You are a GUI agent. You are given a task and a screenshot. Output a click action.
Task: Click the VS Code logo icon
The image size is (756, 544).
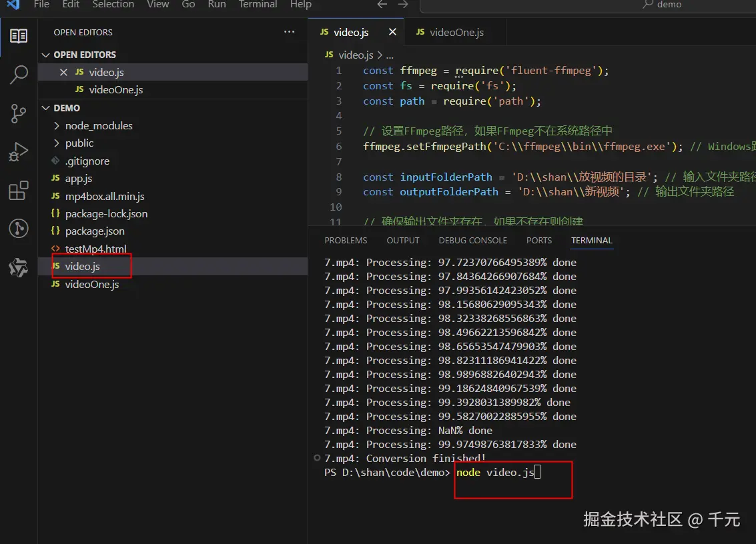[x=13, y=5]
